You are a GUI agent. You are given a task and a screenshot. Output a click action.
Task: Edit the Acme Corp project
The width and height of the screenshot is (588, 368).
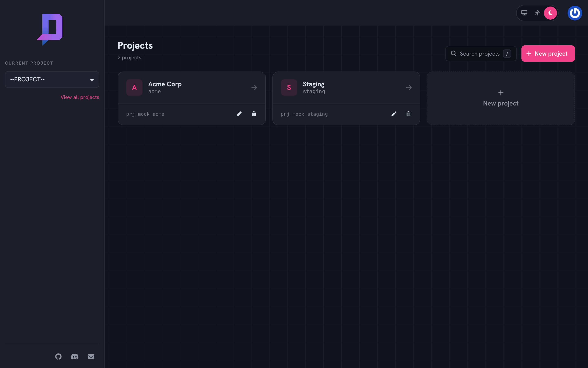(239, 114)
